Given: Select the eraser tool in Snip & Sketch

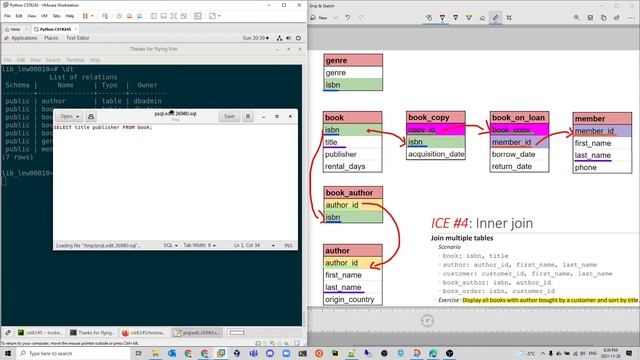Looking at the screenshot, I should [482, 18].
